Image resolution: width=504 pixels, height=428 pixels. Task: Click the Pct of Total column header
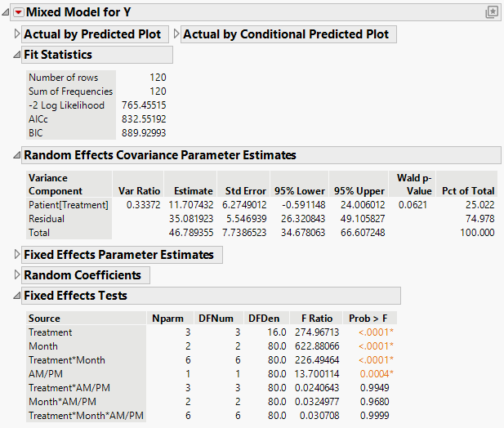469,190
